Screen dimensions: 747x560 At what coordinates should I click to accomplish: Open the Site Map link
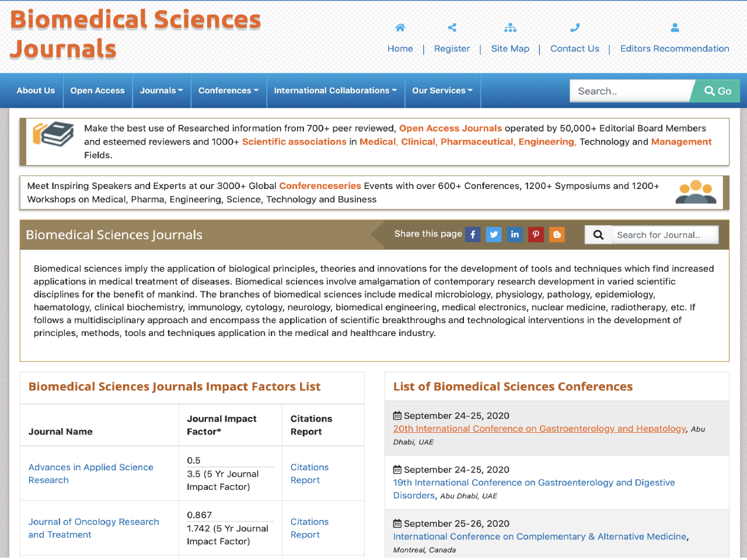[511, 49]
